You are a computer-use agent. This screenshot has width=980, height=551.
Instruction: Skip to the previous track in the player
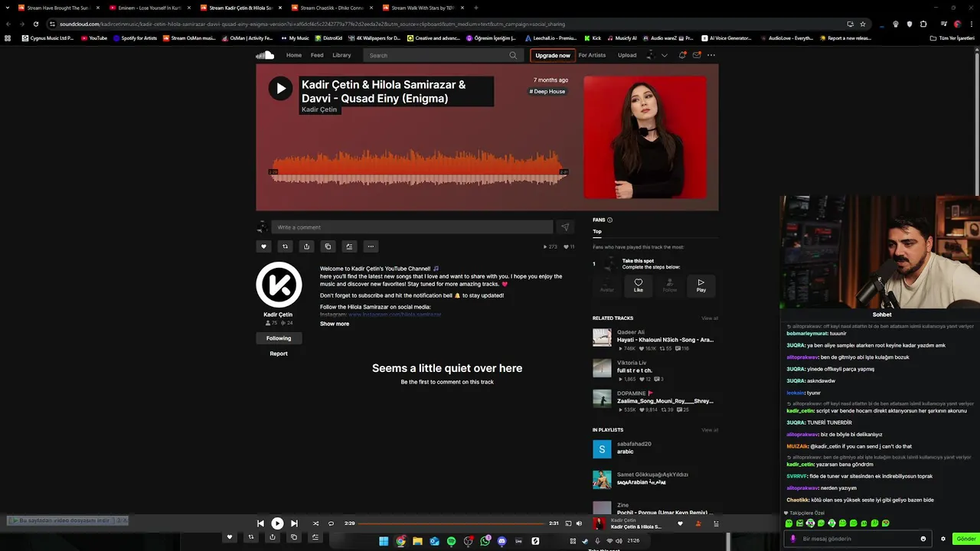pos(260,523)
